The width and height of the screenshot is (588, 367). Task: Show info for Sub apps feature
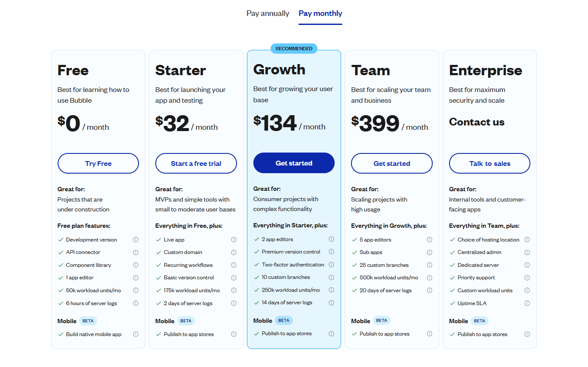pyautogui.click(x=429, y=253)
